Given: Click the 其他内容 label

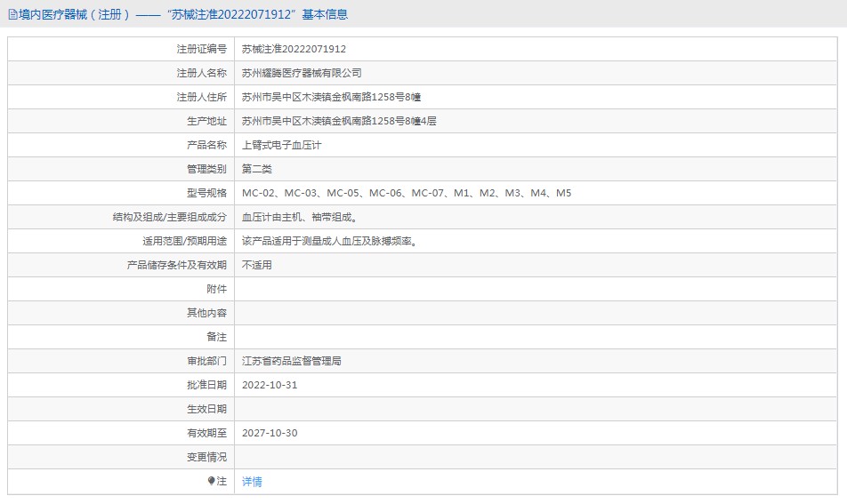Looking at the screenshot, I should [x=206, y=313].
